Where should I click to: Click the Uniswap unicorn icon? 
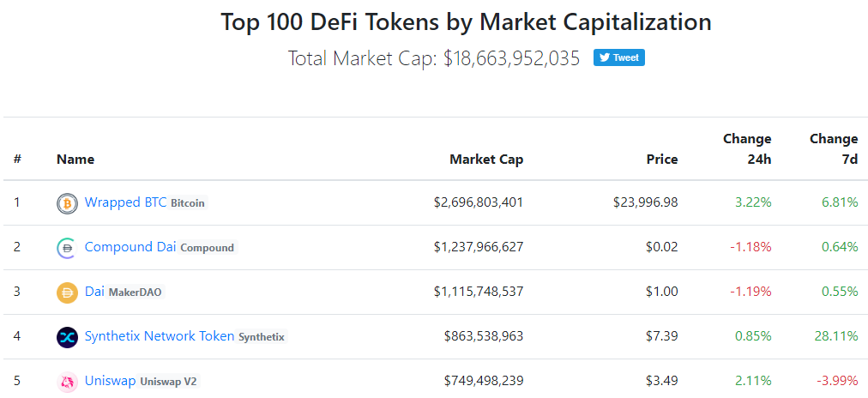[67, 382]
